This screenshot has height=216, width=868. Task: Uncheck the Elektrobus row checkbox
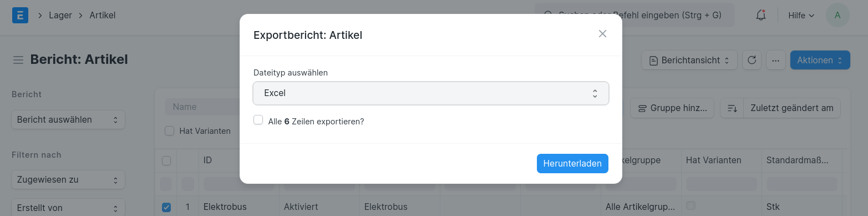[x=166, y=207]
